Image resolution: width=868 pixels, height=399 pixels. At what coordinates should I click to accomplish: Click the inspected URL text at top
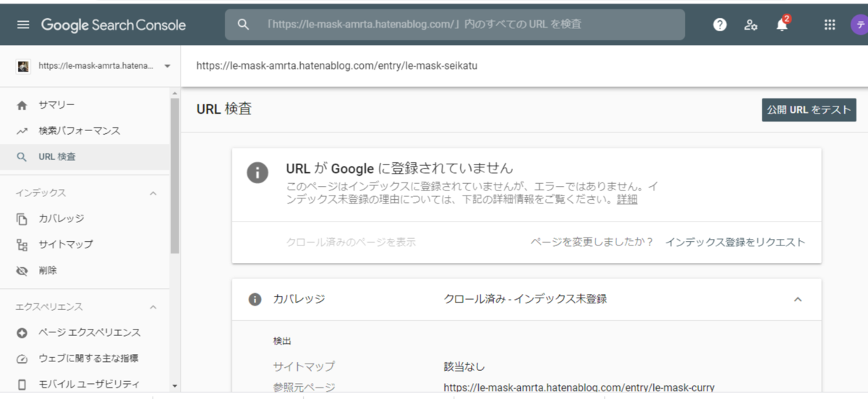click(336, 66)
